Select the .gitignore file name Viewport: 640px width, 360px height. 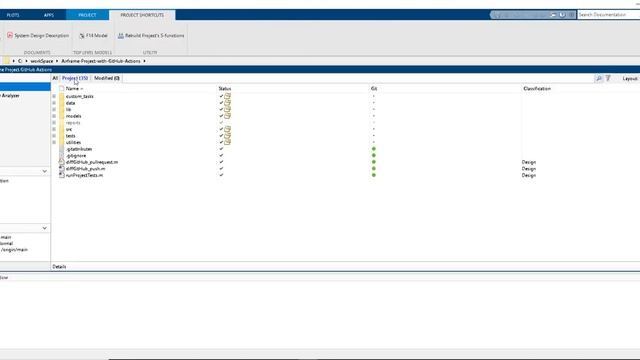(x=76, y=156)
